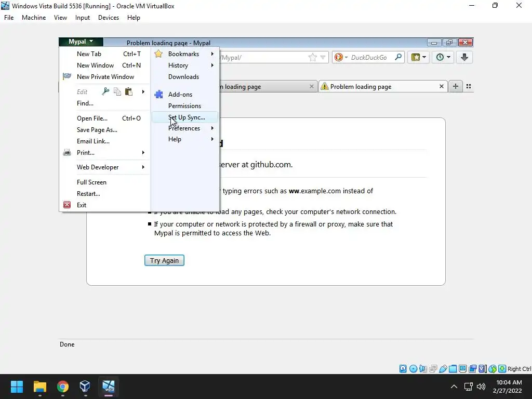
Task: Click the DuckDuckGo search engine icon
Action: pyautogui.click(x=339, y=57)
